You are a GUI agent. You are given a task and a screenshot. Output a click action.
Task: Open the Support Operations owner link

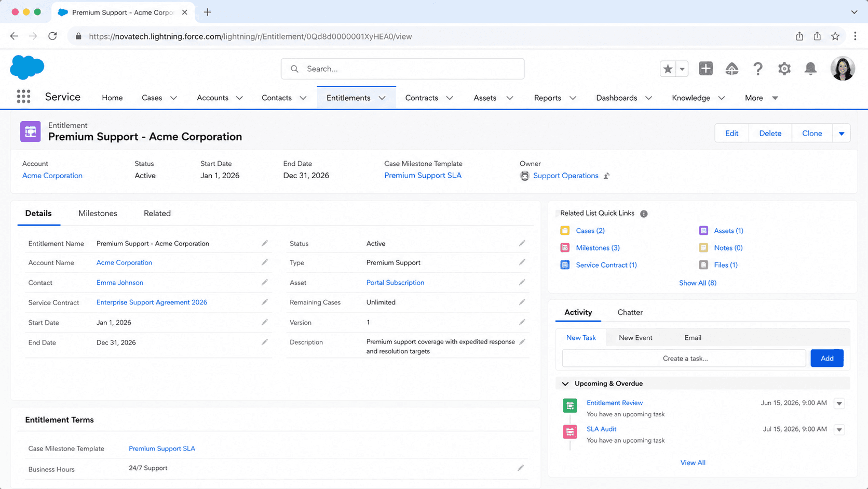click(x=565, y=176)
